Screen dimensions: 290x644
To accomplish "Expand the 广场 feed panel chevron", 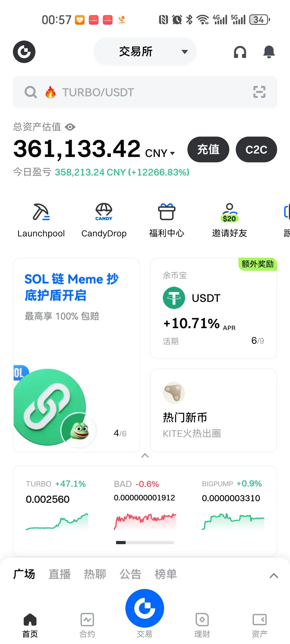I will tap(274, 576).
